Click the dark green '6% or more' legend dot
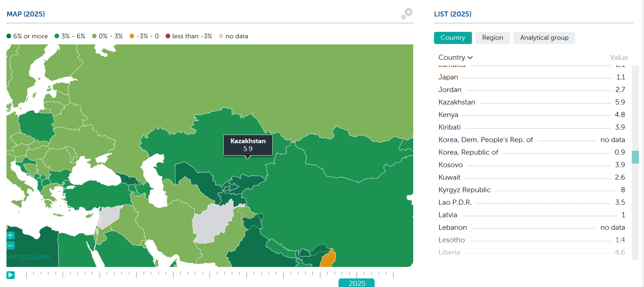The height and width of the screenshot is (287, 644). pyautogui.click(x=9, y=36)
